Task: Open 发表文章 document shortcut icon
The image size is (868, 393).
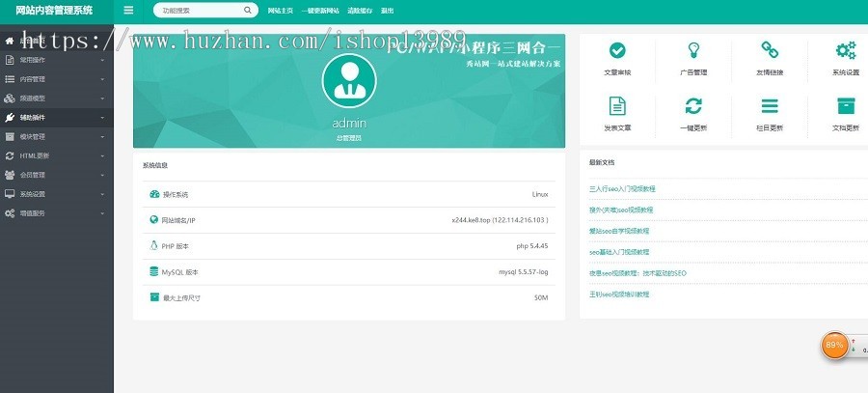Action: click(x=617, y=105)
